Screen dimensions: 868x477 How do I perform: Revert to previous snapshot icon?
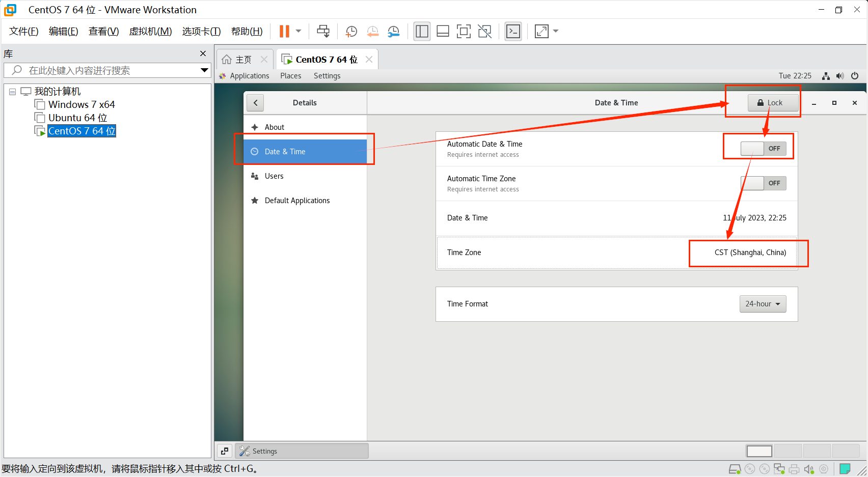pyautogui.click(x=373, y=32)
